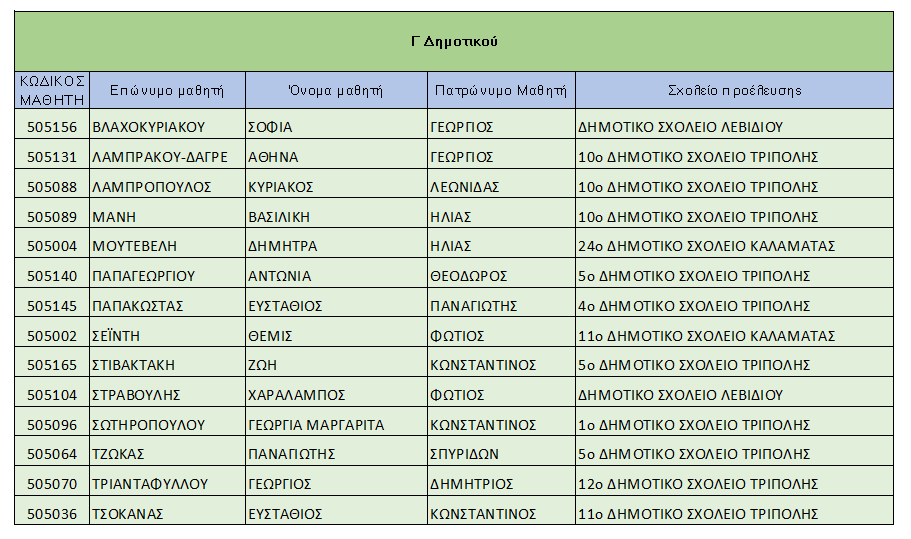The height and width of the screenshot is (539, 911).
Task: Click the '12ο ΔΗΜΟΤΙΚΟ ΣΧΟΛΕΙΟ ΤΡΙΠΟΛΗΣ' cell
Action: click(x=698, y=484)
